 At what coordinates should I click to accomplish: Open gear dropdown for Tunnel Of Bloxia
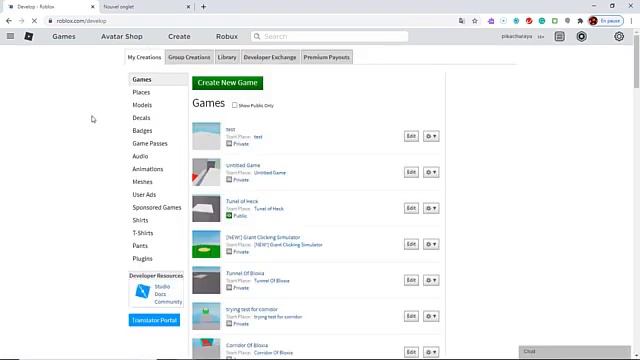tap(431, 280)
